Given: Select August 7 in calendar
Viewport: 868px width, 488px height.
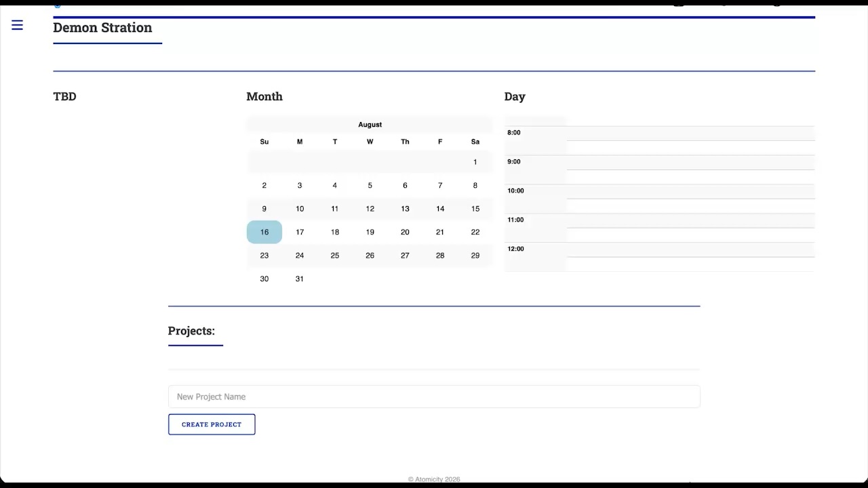Looking at the screenshot, I should (x=440, y=185).
